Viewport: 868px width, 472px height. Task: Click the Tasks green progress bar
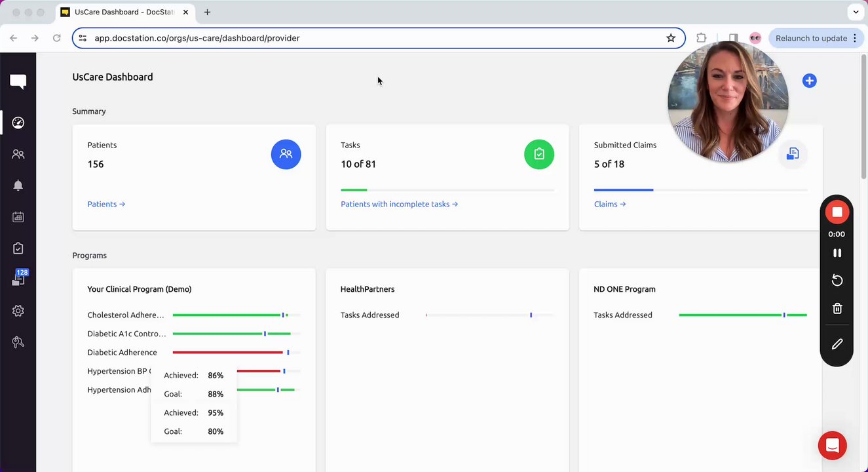tap(447, 190)
